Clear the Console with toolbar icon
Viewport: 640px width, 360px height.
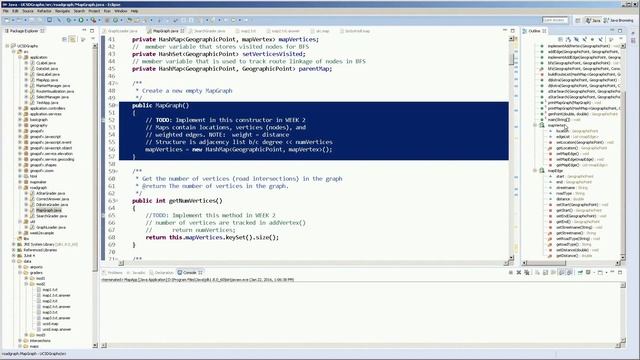click(x=537, y=272)
